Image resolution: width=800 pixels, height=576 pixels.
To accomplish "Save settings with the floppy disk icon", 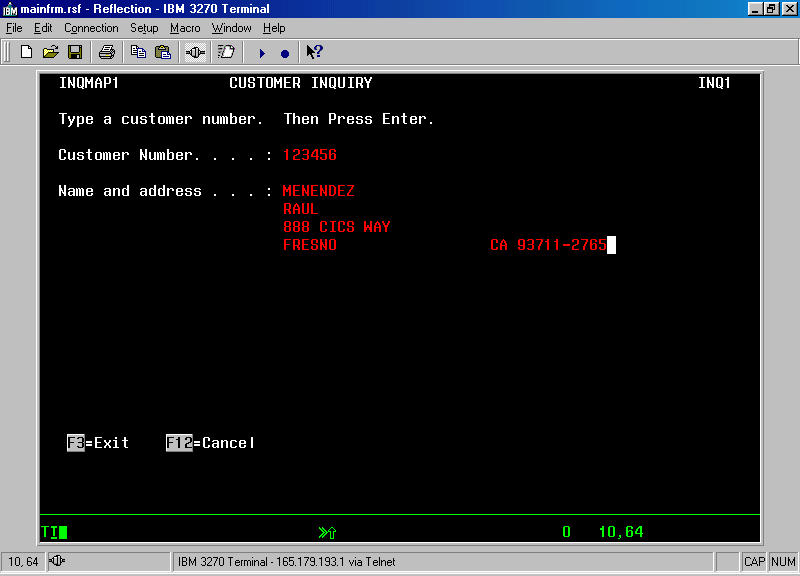I will (75, 52).
